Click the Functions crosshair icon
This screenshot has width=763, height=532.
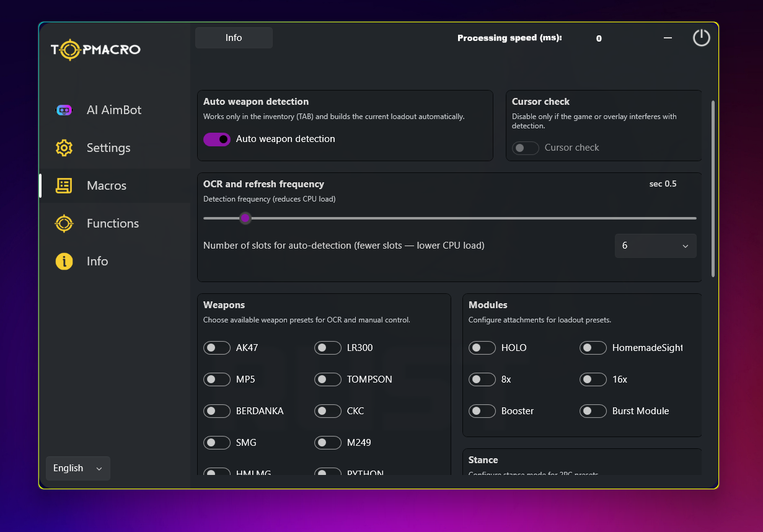click(64, 224)
